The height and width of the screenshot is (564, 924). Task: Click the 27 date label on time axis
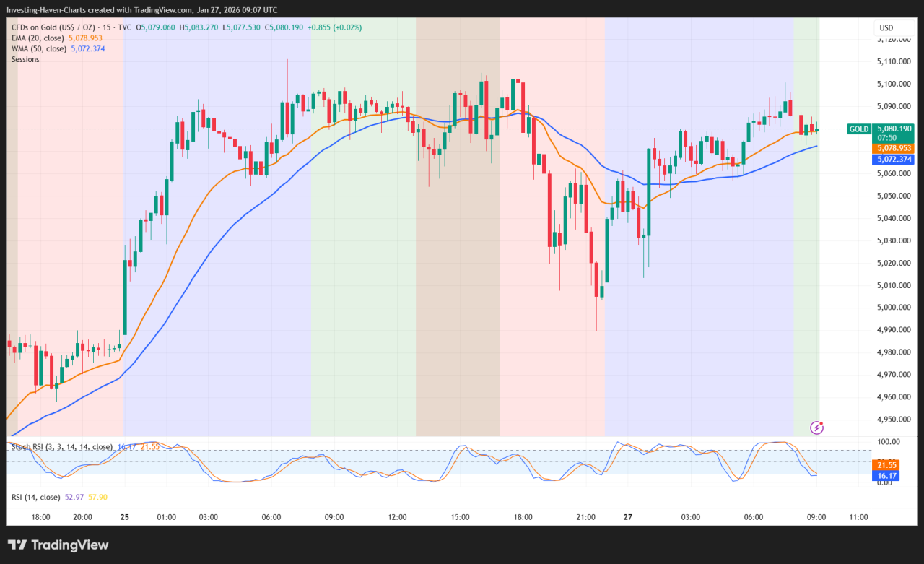pyautogui.click(x=627, y=517)
